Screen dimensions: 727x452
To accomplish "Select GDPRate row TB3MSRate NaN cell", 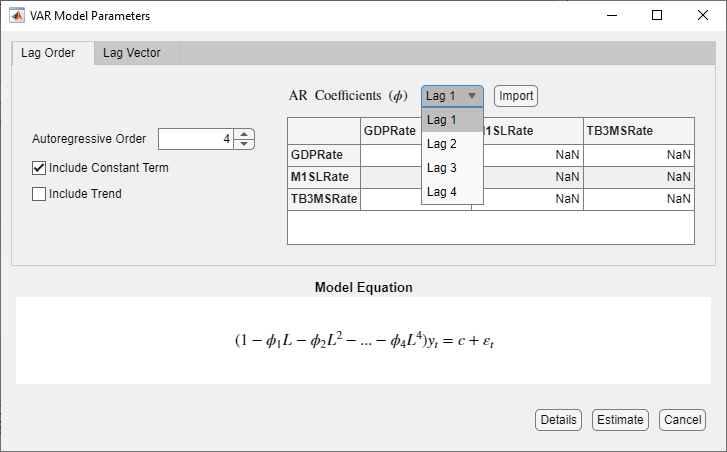I will pos(639,155).
